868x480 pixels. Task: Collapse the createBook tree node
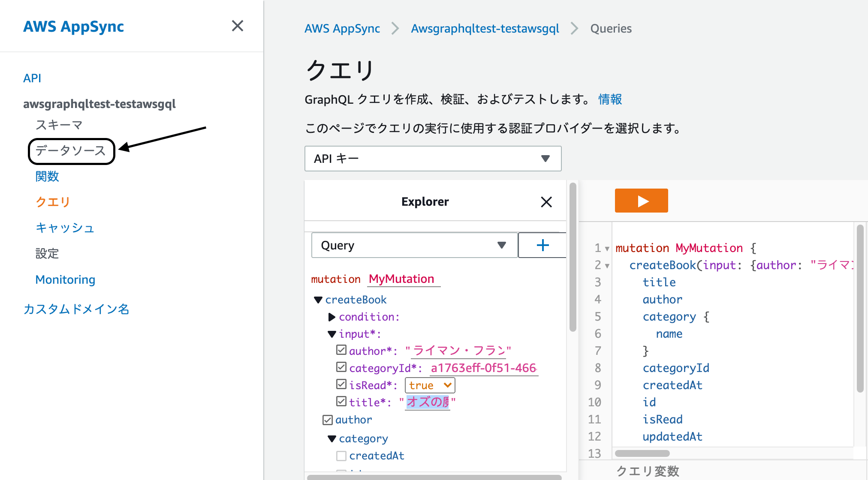pos(318,300)
